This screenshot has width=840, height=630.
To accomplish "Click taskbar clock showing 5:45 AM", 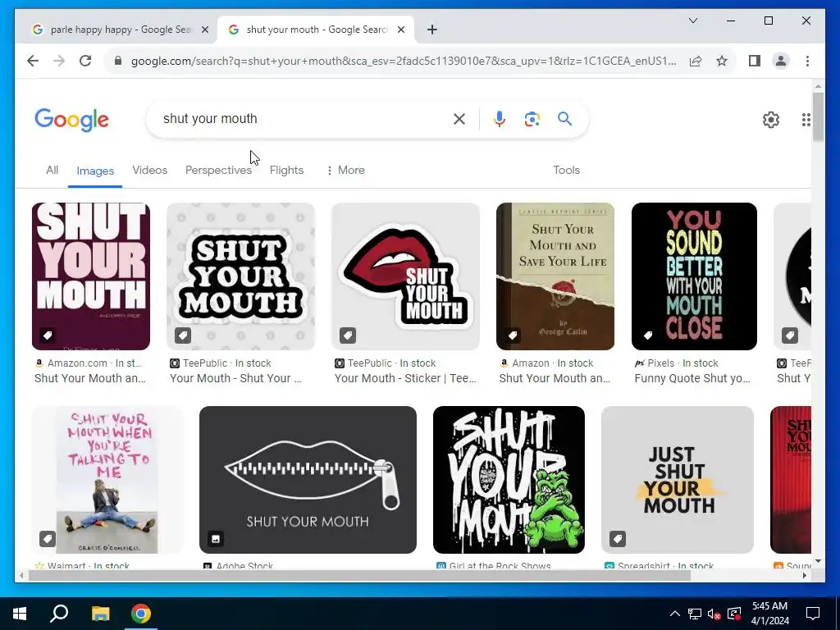I will [770, 614].
